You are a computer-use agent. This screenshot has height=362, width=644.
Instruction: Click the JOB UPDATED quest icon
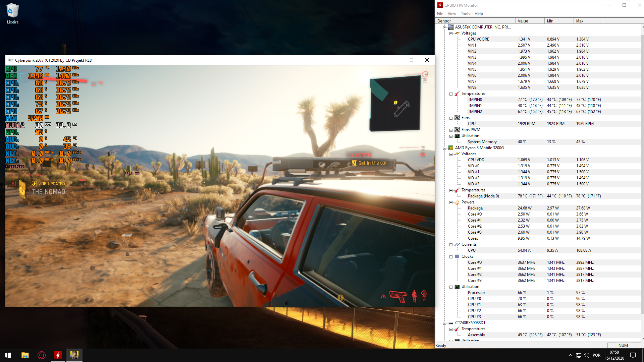(x=34, y=184)
